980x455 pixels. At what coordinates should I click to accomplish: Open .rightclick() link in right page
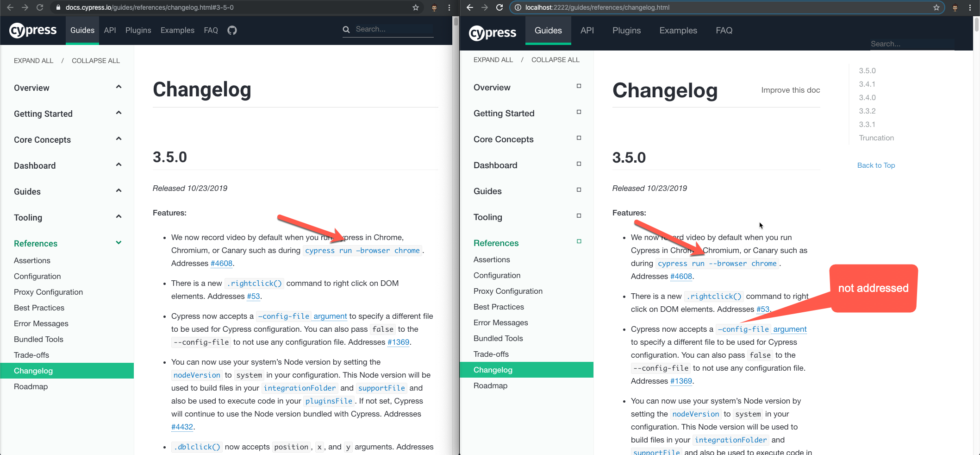[714, 297]
